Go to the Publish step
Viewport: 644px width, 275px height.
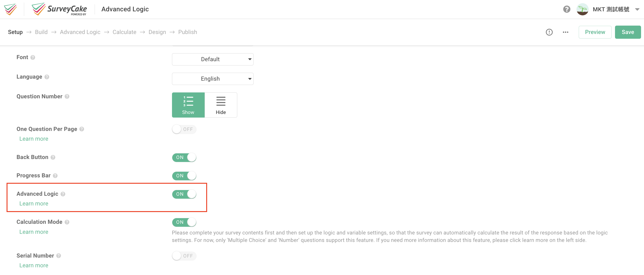[187, 32]
